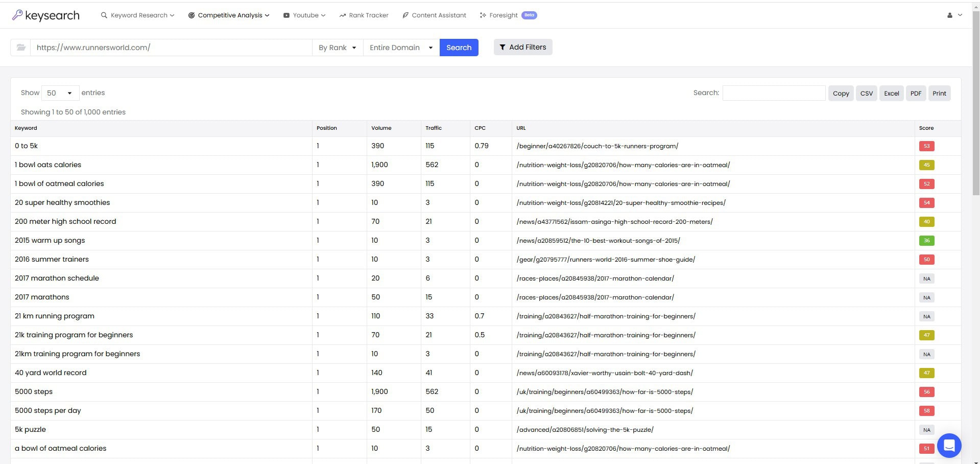Click the filter icon in Add Filters
Screen dimensions: 980x464
tap(503, 47)
